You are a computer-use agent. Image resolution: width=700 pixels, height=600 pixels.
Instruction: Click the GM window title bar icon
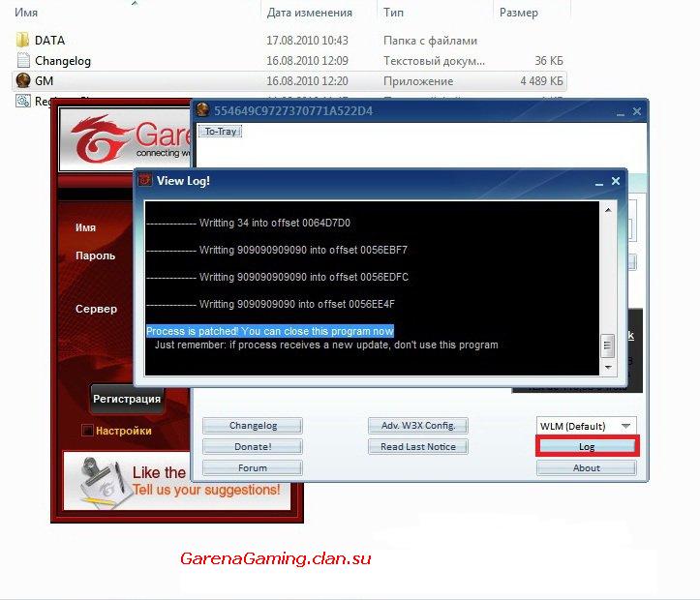[x=202, y=109]
